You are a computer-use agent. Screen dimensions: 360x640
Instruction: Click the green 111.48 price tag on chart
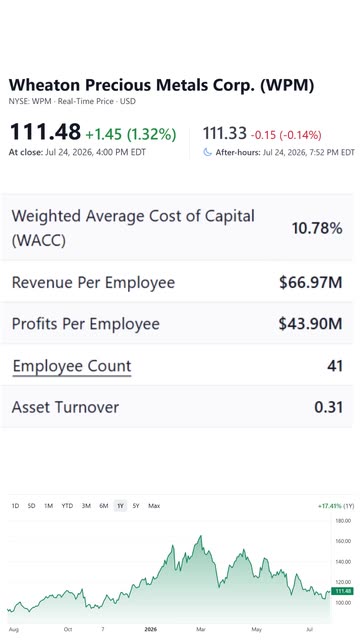point(342,591)
